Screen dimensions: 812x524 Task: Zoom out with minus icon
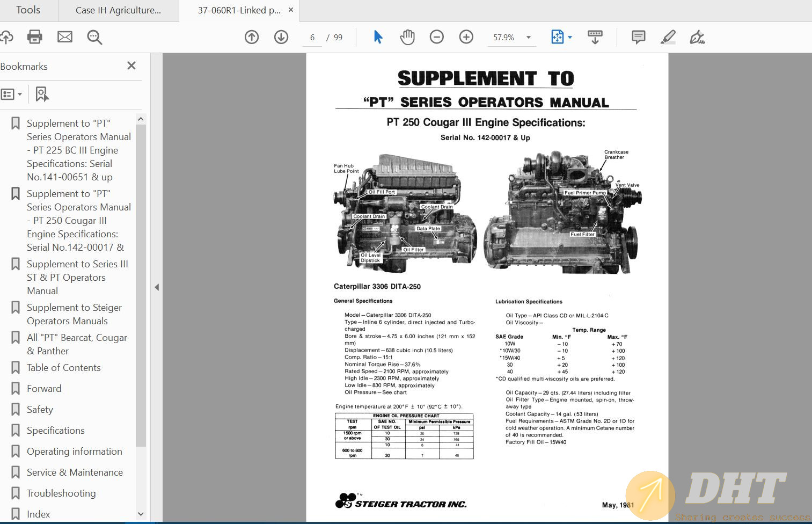[437, 37]
